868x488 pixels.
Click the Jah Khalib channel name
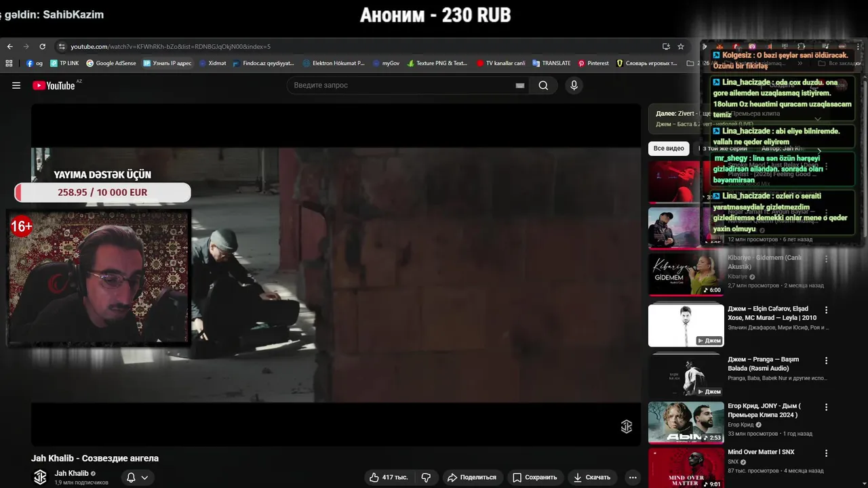click(72, 474)
